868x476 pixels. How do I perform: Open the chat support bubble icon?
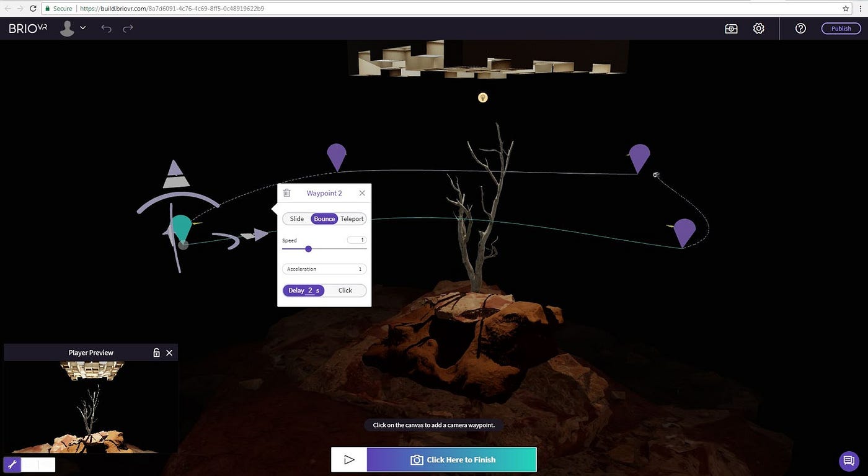pyautogui.click(x=848, y=460)
